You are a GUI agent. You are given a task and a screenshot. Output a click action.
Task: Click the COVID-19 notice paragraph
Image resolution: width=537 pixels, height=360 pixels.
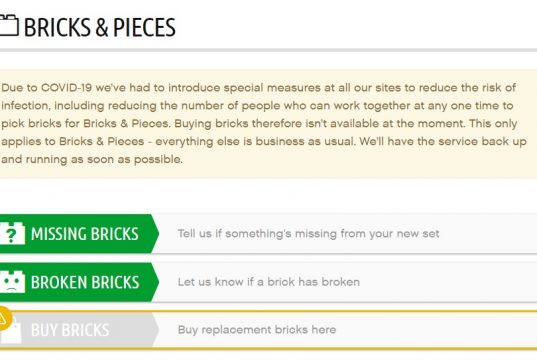264,123
